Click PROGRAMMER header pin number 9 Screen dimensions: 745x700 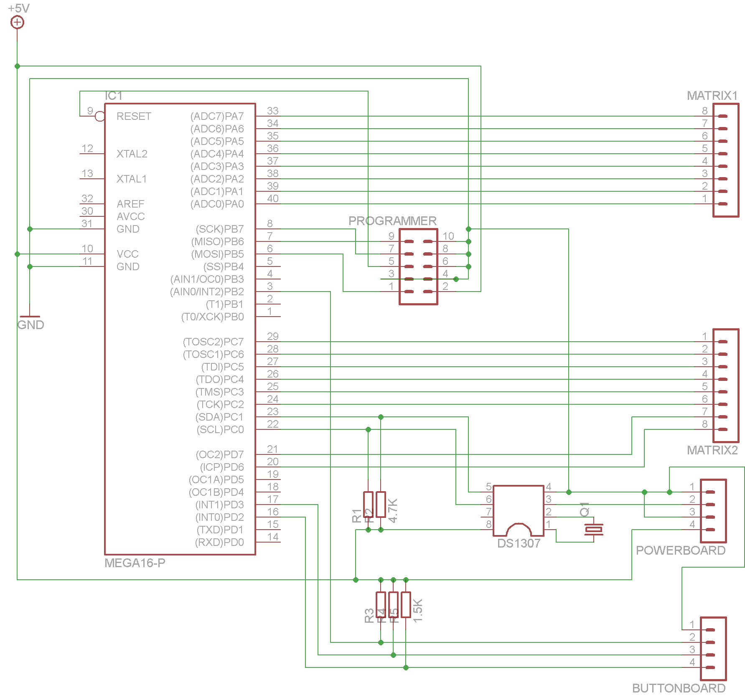391,236
